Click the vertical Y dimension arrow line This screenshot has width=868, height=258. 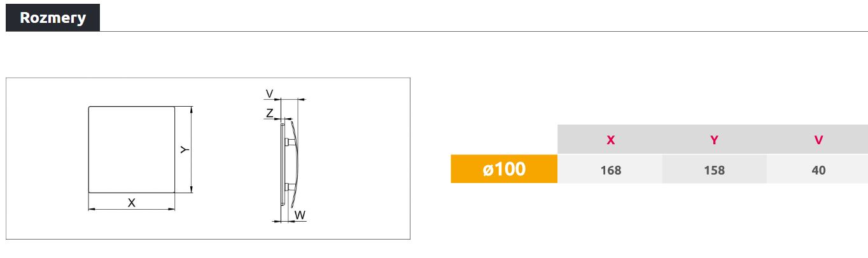click(192, 172)
